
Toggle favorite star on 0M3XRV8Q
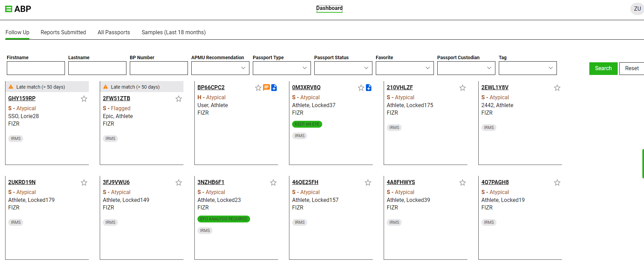click(x=361, y=88)
